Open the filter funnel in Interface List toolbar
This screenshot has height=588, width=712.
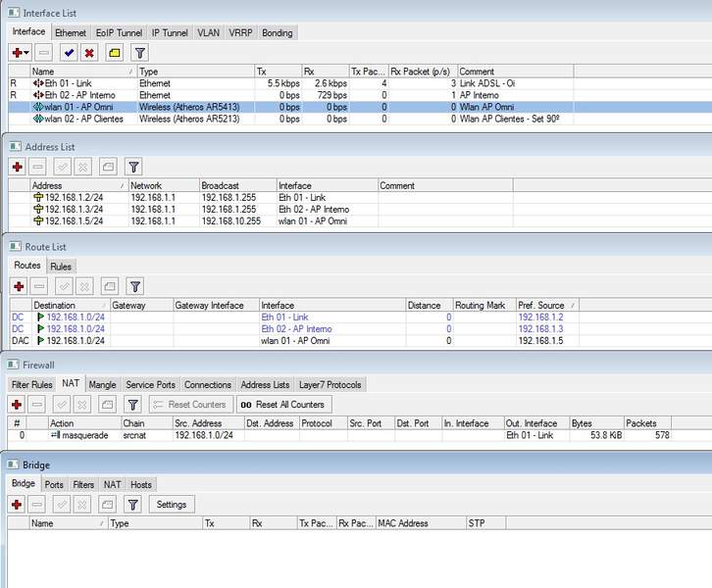pos(140,53)
